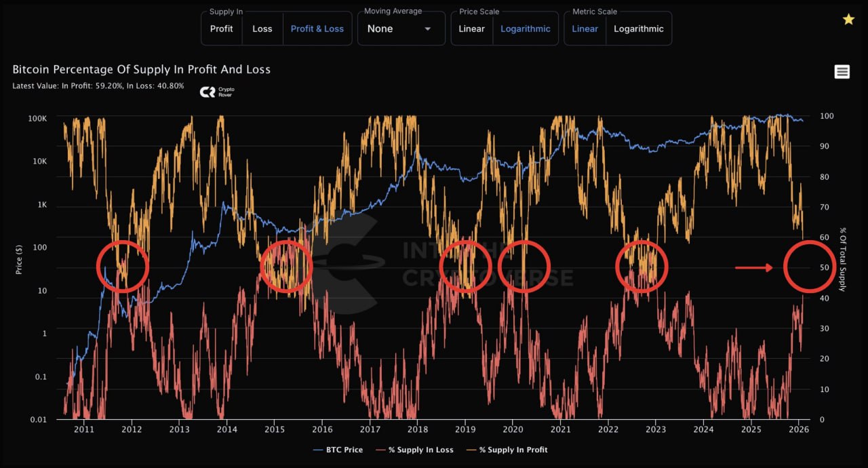Screen dimensions: 868x468
Task: Choose Linear for Metric Scale
Action: [585, 29]
